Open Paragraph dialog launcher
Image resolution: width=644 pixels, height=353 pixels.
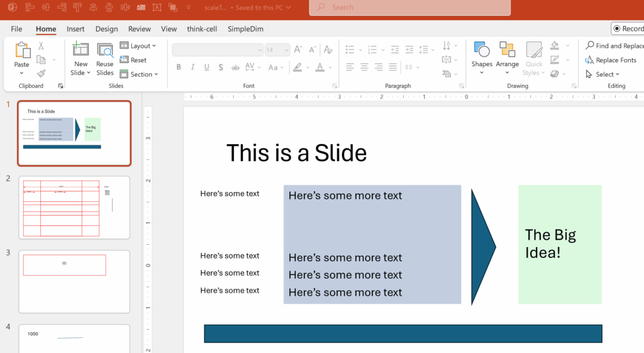[462, 86]
